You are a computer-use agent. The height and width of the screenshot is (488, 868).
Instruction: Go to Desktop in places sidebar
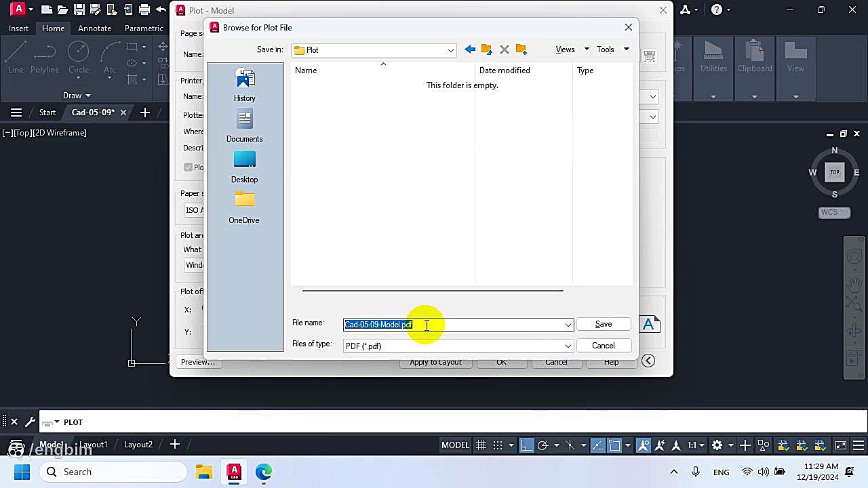[x=245, y=167]
